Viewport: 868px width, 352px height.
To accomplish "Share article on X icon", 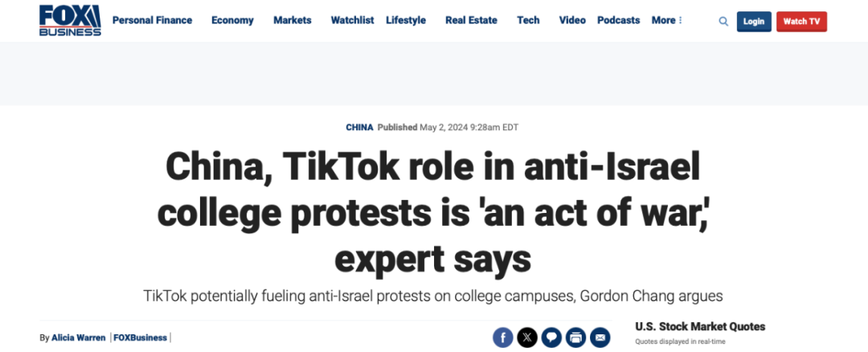I will point(527,337).
